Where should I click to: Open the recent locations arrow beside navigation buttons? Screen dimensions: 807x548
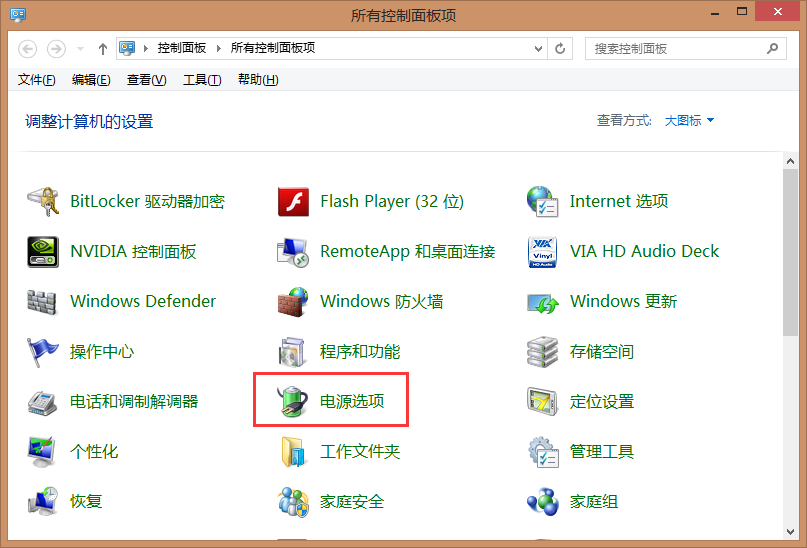pyautogui.click(x=80, y=48)
